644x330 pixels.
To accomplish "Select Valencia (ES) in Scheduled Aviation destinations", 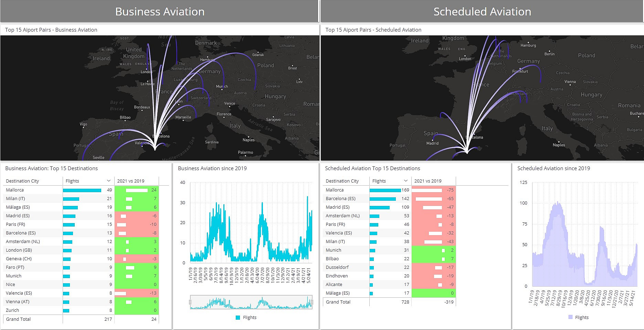I will click(x=339, y=233).
